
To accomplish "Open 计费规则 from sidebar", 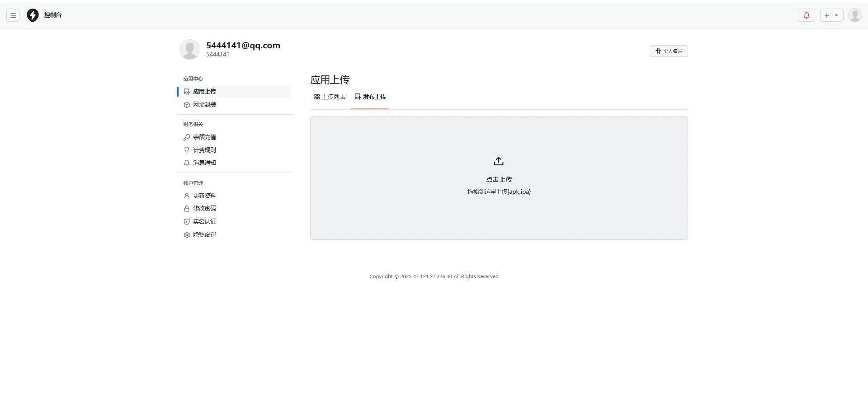I will [x=204, y=150].
